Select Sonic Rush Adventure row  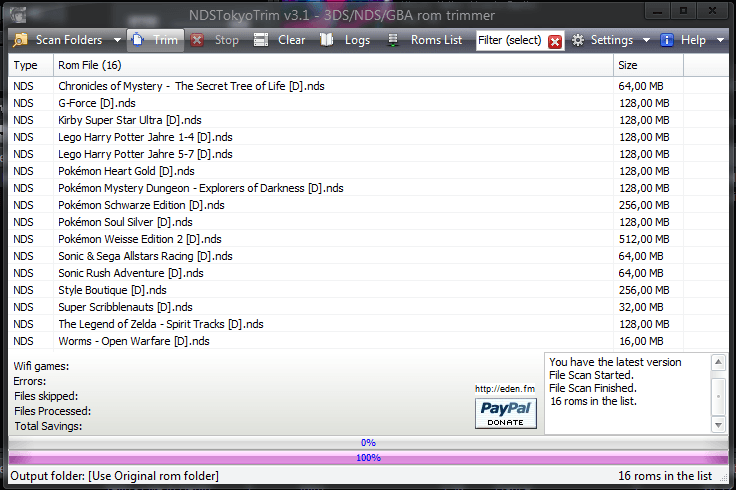368,273
